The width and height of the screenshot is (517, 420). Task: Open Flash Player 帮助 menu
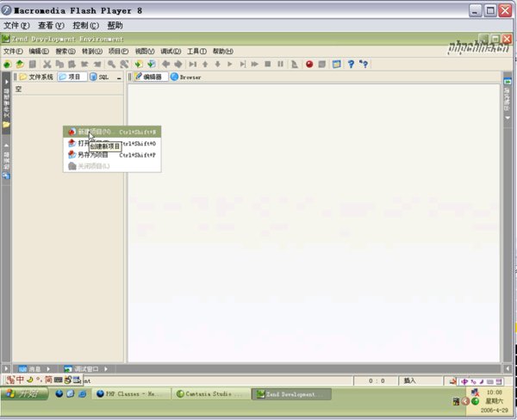pyautogui.click(x=115, y=25)
